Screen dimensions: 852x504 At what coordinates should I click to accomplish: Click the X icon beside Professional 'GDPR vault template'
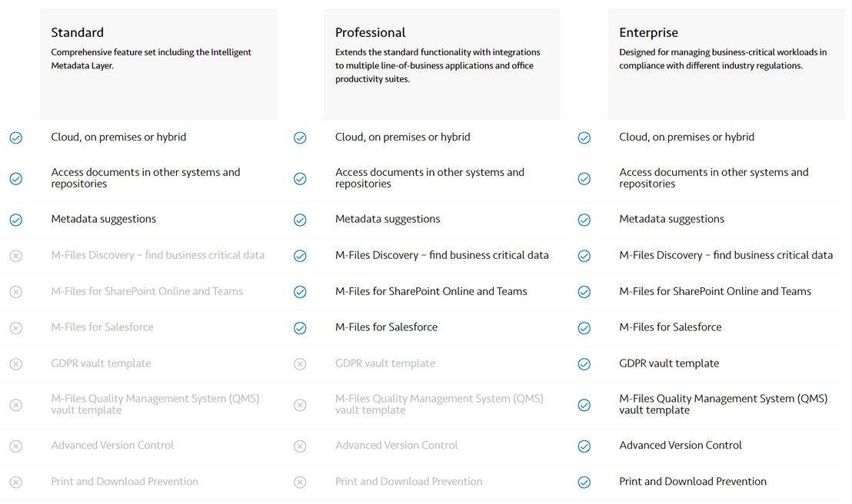click(300, 364)
